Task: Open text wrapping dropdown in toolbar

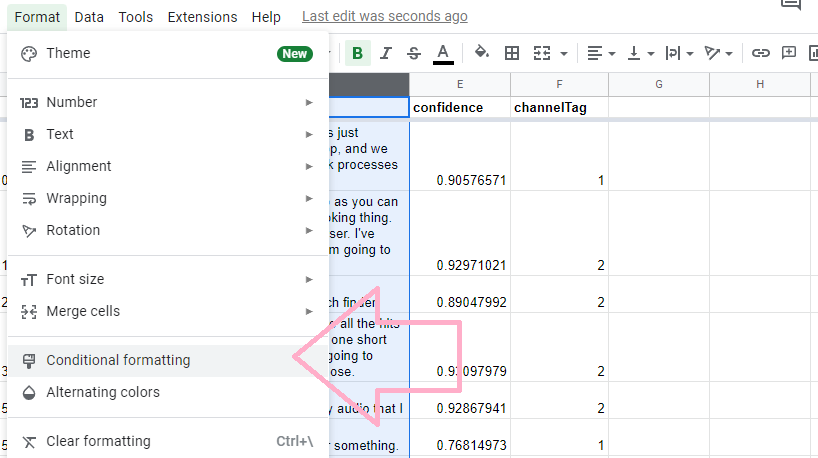Action: pos(679,53)
